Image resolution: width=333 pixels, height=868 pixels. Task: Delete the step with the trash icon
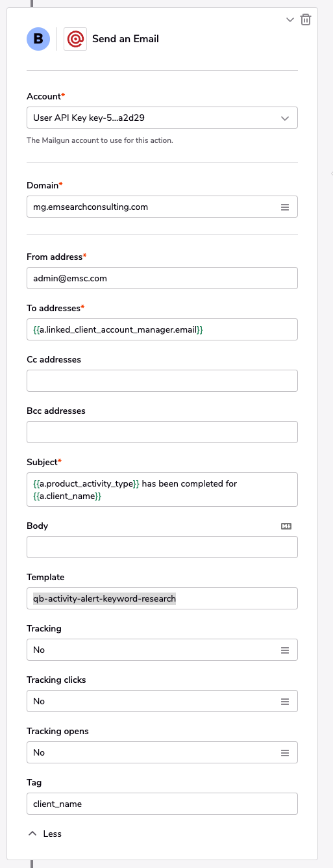coord(306,20)
